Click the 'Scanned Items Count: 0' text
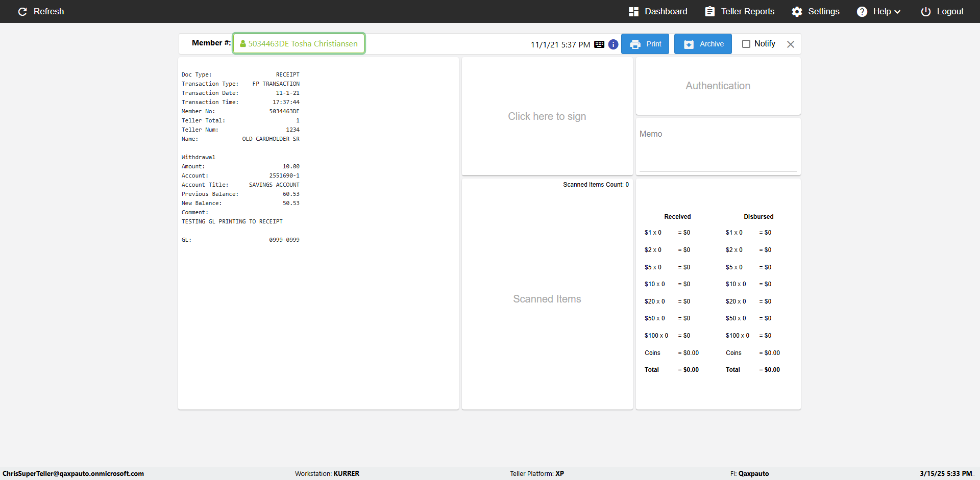Screen dimensions: 980x480 [596, 185]
